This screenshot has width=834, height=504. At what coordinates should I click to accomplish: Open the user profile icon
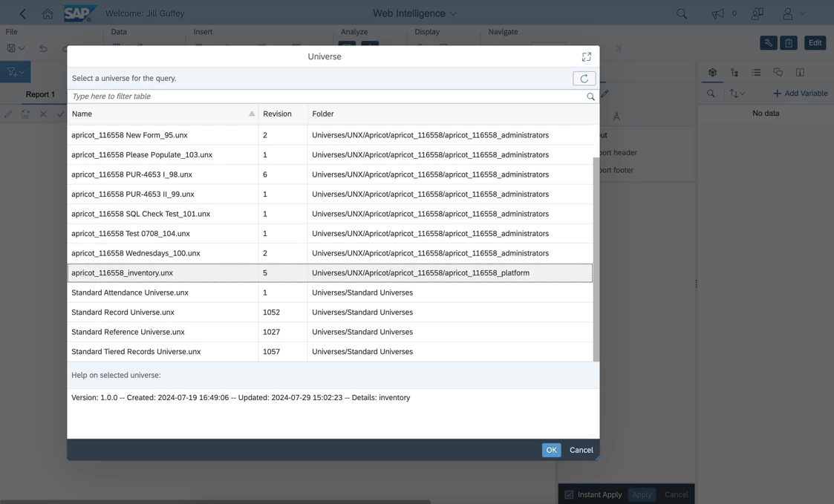coord(788,14)
